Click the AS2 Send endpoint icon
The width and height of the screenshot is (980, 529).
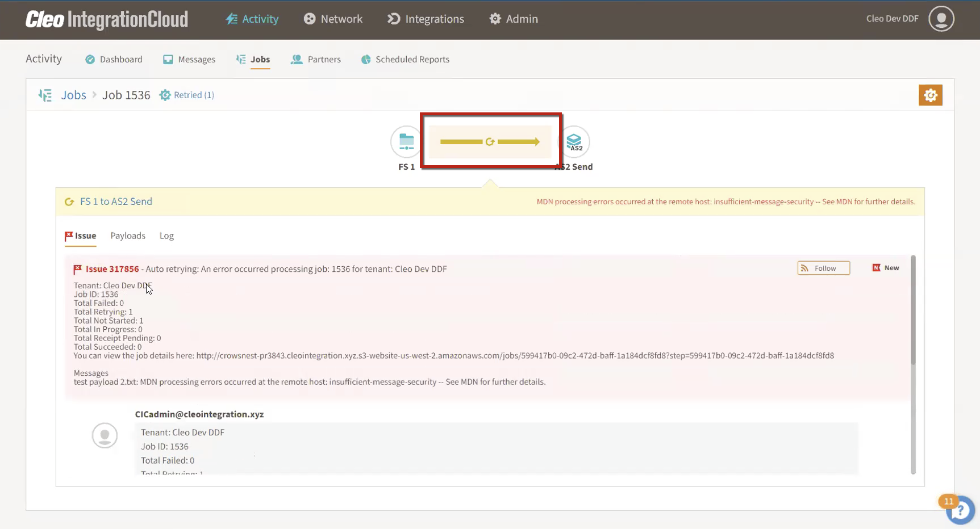point(574,142)
